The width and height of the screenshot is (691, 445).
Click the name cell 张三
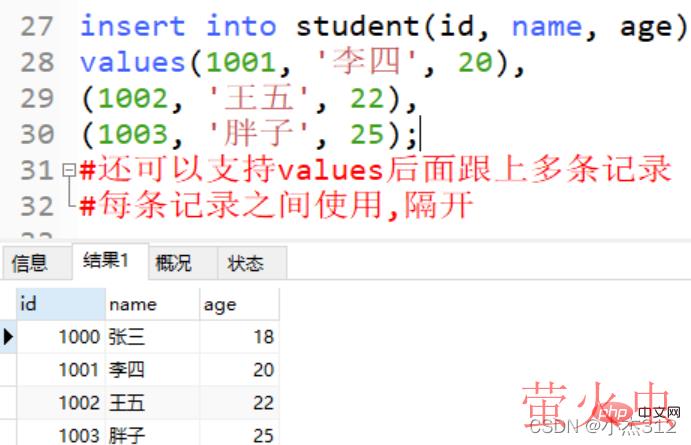[152, 337]
